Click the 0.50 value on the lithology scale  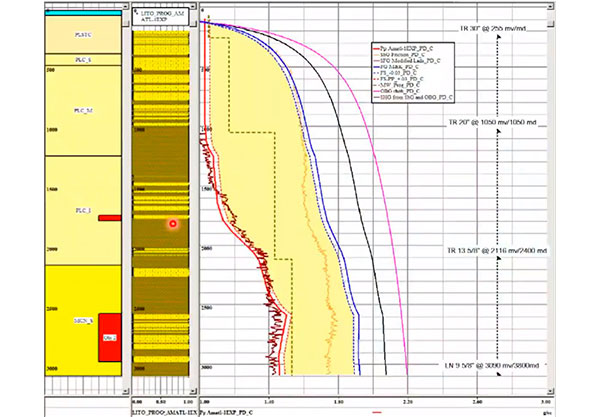pyautogui.click(x=161, y=402)
